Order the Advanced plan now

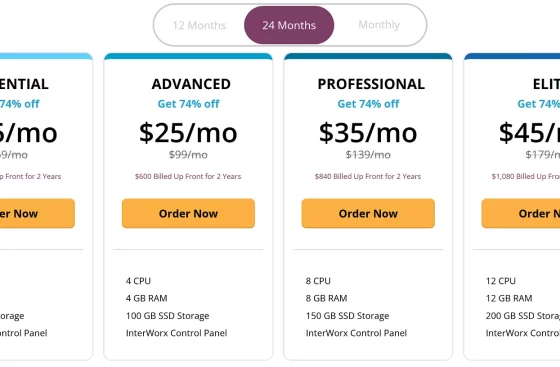pyautogui.click(x=188, y=213)
